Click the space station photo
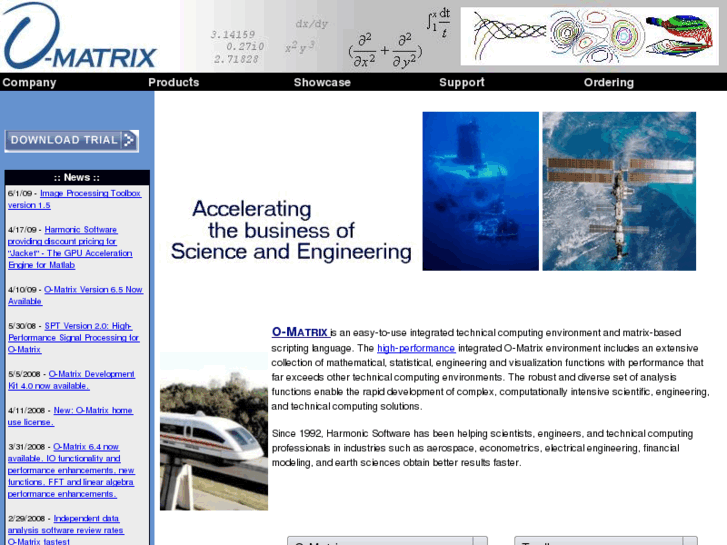 pyautogui.click(x=619, y=191)
